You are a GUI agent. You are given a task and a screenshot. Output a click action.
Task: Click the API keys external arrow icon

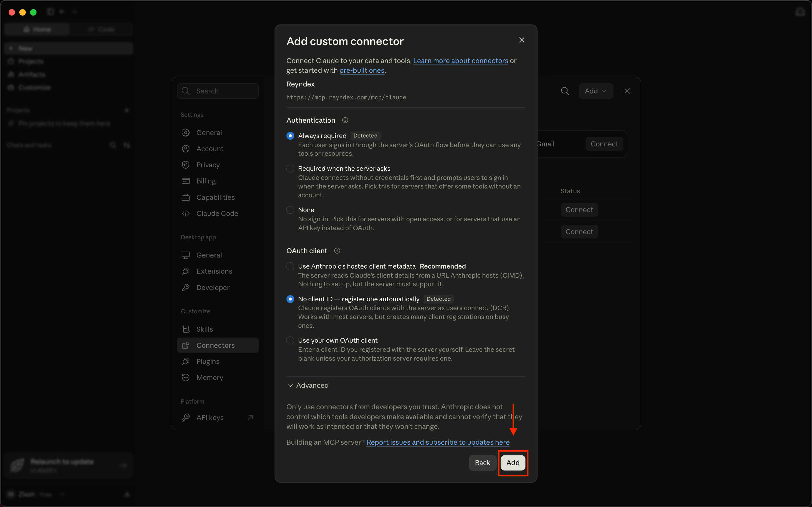250,418
